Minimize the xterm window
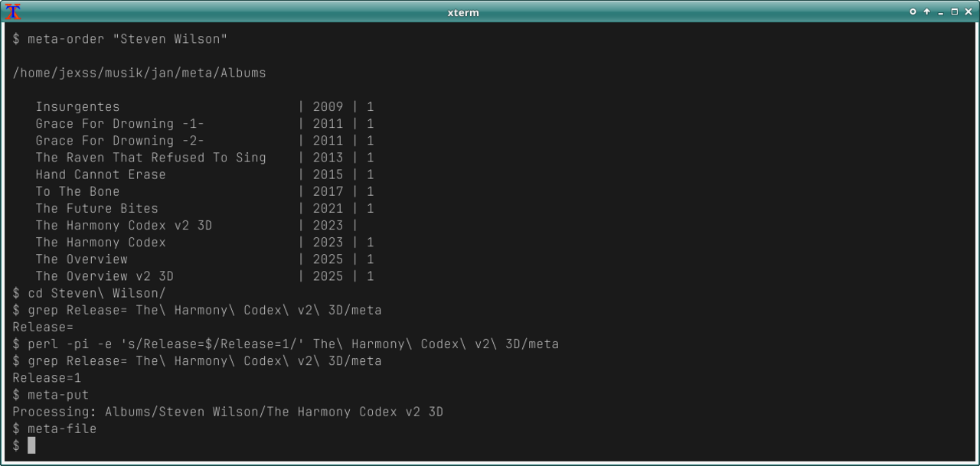 click(x=940, y=11)
